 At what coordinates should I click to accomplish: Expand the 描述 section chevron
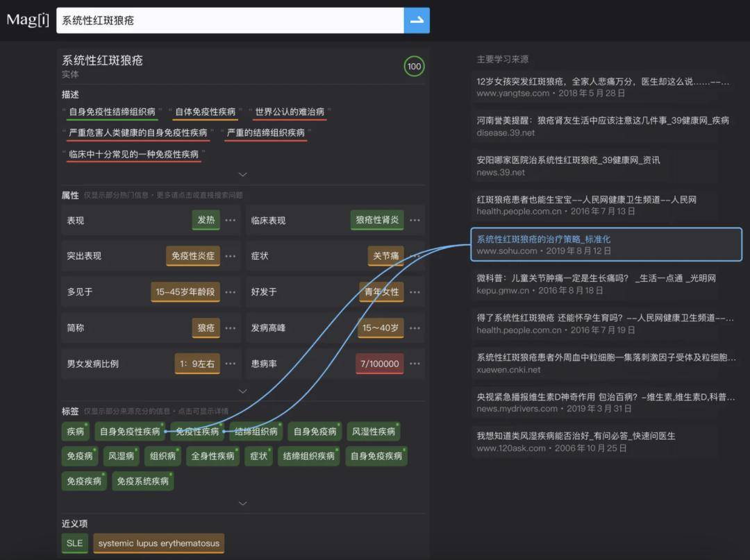point(242,175)
